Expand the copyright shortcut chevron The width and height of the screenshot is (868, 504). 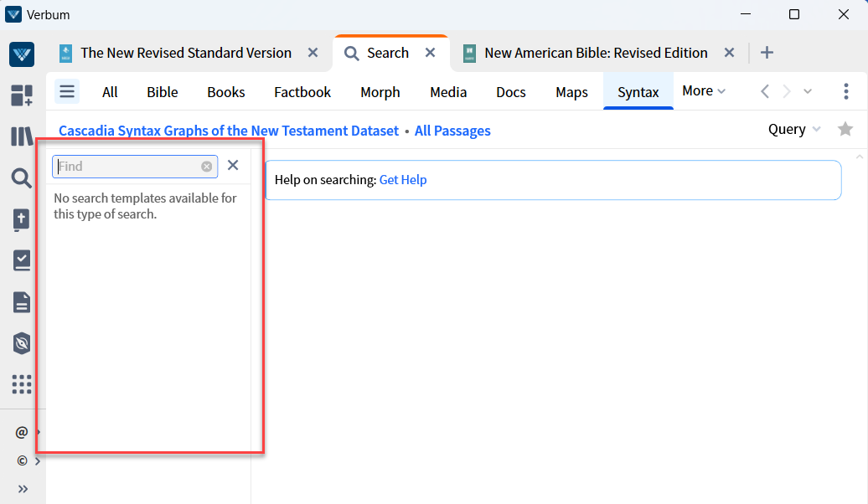click(38, 460)
